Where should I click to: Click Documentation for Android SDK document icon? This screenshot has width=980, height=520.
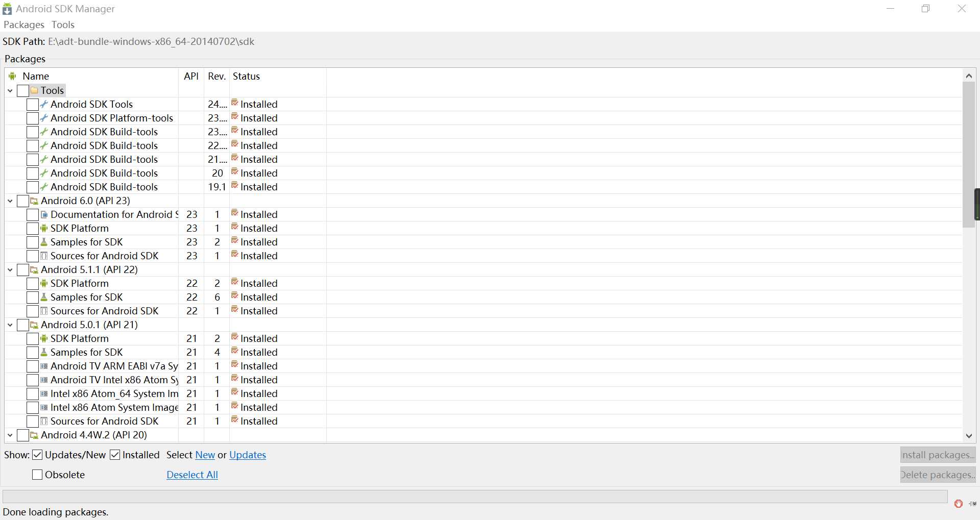(x=44, y=214)
